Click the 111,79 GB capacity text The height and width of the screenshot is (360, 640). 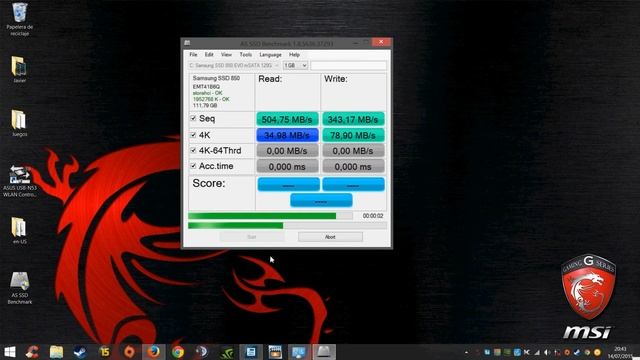[205, 105]
